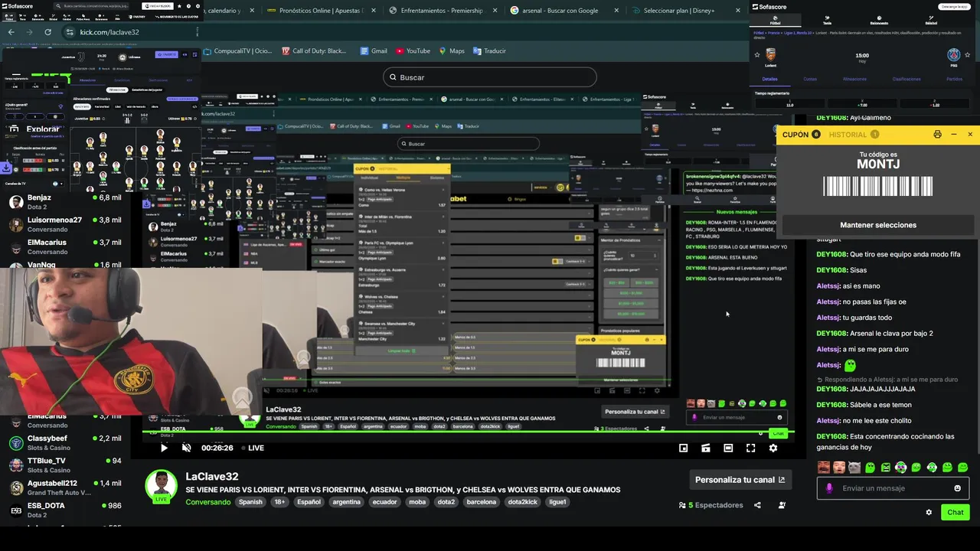Jump to LIVE in the player
Viewport: 980px width, 551px height.
coord(253,448)
